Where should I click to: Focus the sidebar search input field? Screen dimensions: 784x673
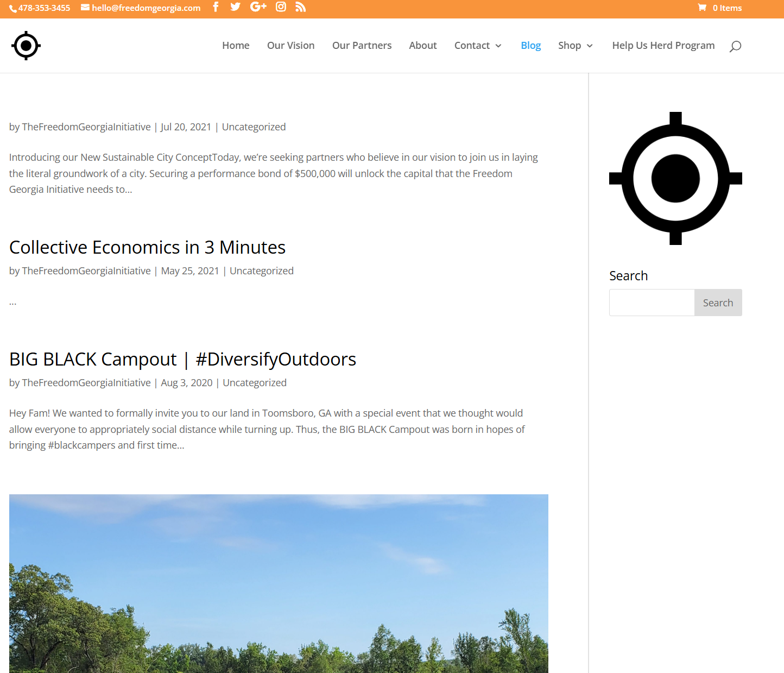click(652, 303)
